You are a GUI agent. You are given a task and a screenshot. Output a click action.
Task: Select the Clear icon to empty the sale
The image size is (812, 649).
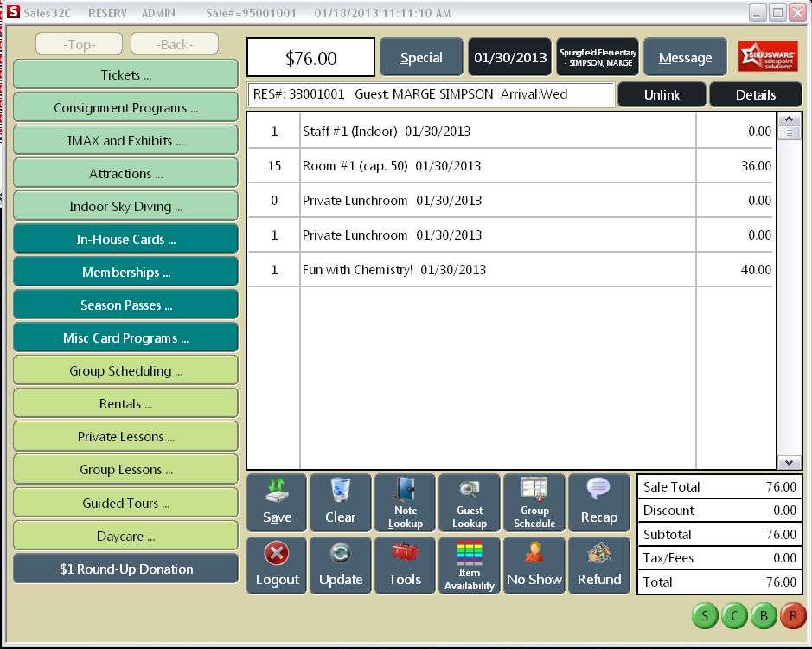point(341,502)
